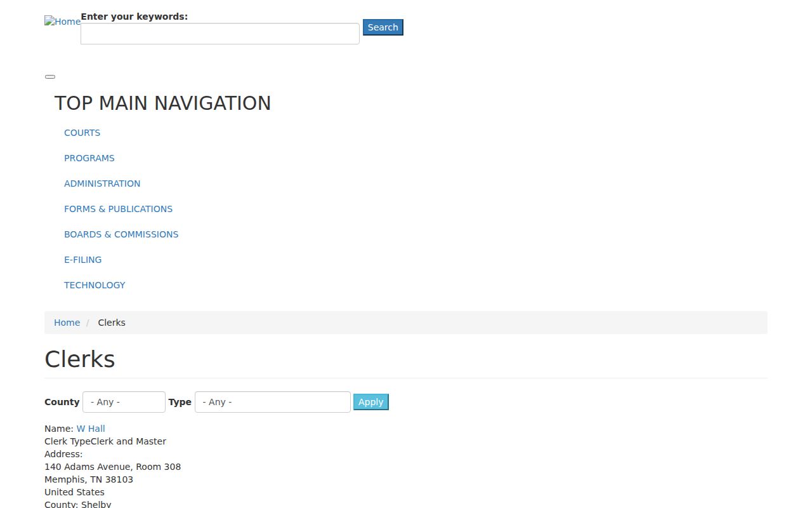Click the Clerks page heading
This screenshot has height=508, width=812.
[x=80, y=359]
